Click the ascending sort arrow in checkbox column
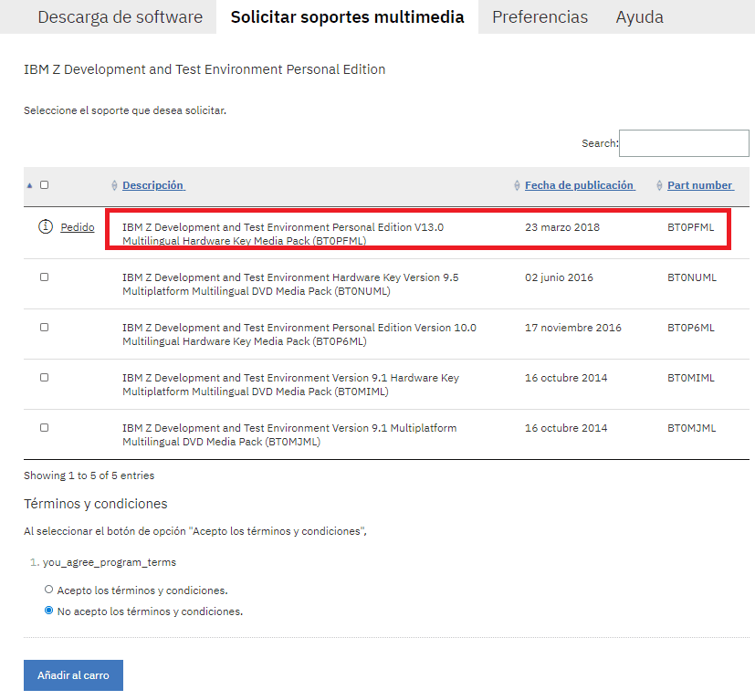Viewport: 755px width, 700px height. pos(29,185)
